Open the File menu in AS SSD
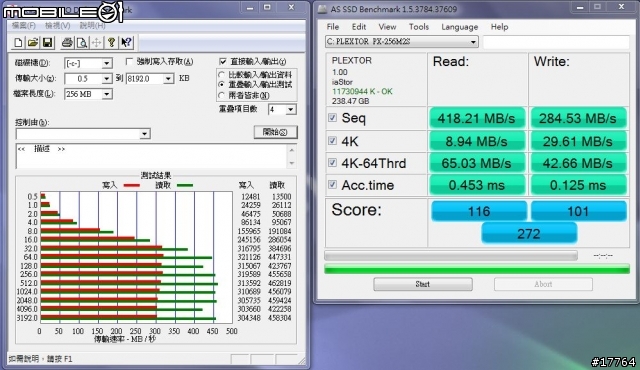The width and height of the screenshot is (640, 370). point(333,27)
